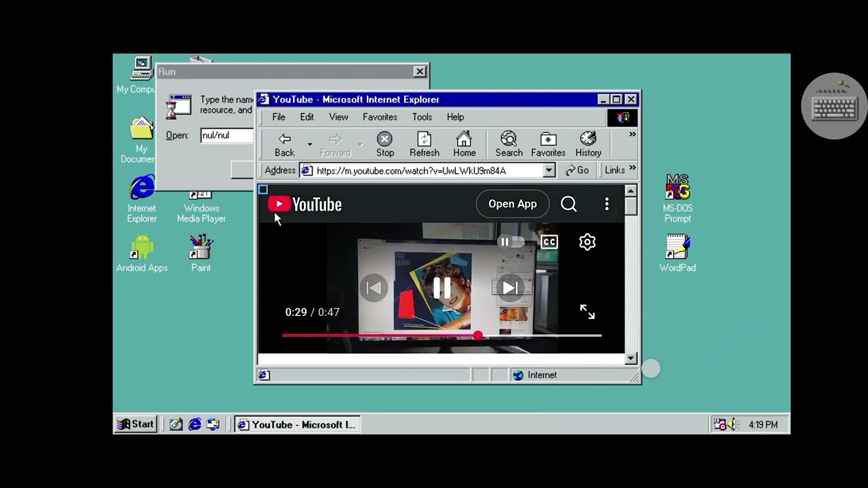Image resolution: width=868 pixels, height=488 pixels.
Task: Pause the video with center button
Action: pyautogui.click(x=441, y=288)
